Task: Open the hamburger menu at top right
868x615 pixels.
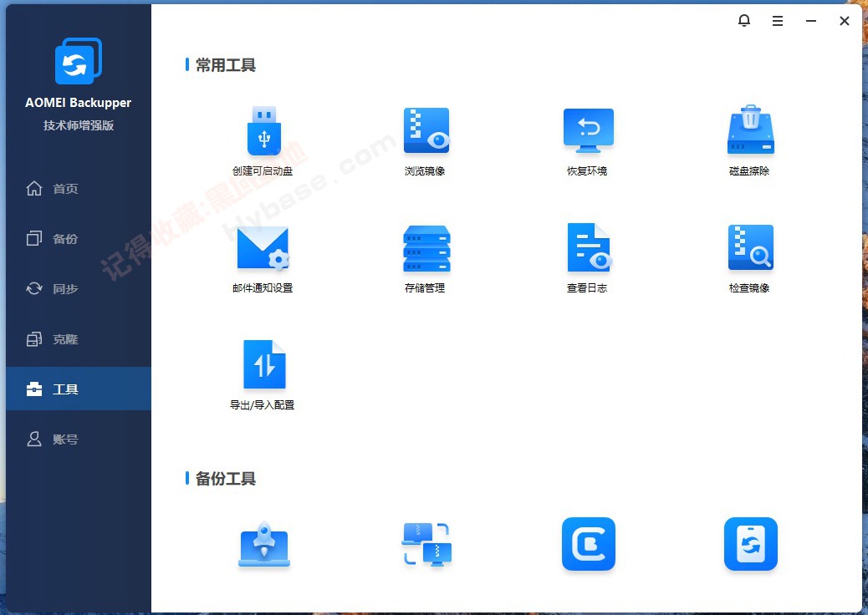Action: pos(778,20)
